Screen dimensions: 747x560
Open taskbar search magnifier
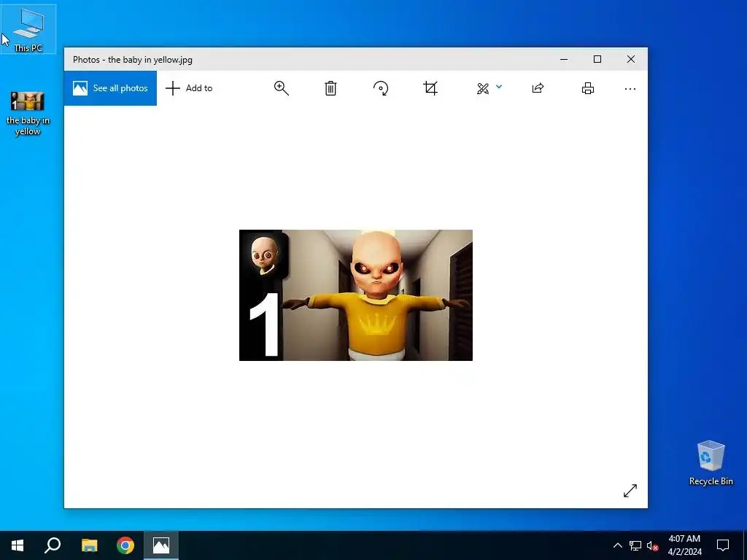click(x=53, y=545)
